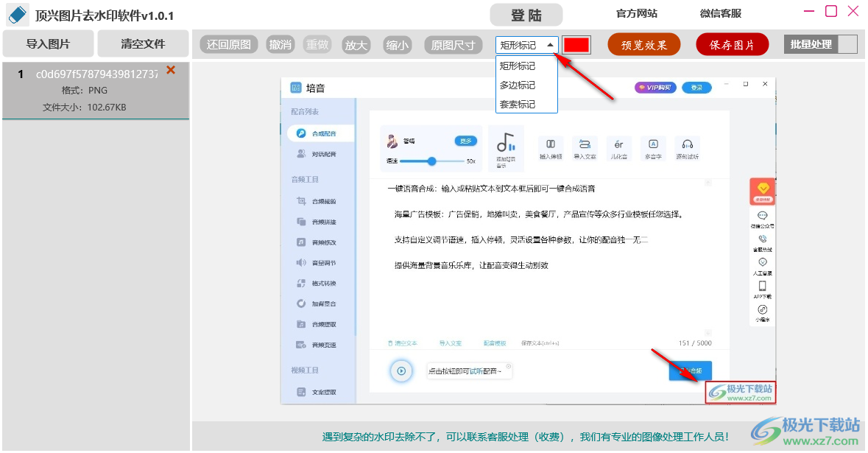The image size is (868, 453).
Task: Click 重做 redo button
Action: [x=317, y=45]
